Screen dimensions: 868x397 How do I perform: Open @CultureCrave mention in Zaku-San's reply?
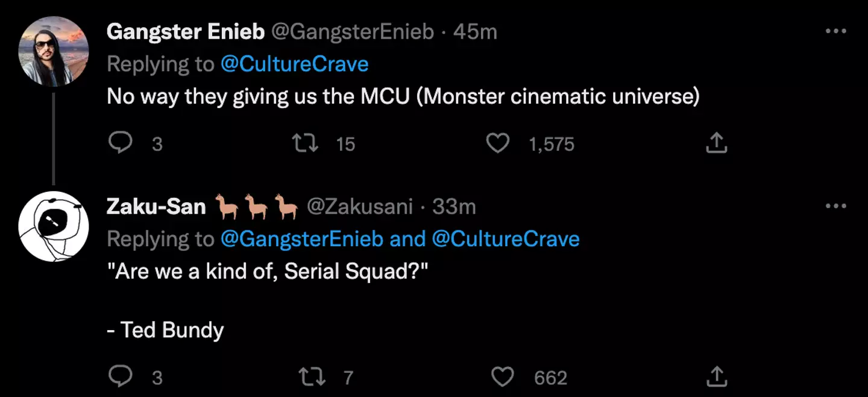(x=506, y=239)
